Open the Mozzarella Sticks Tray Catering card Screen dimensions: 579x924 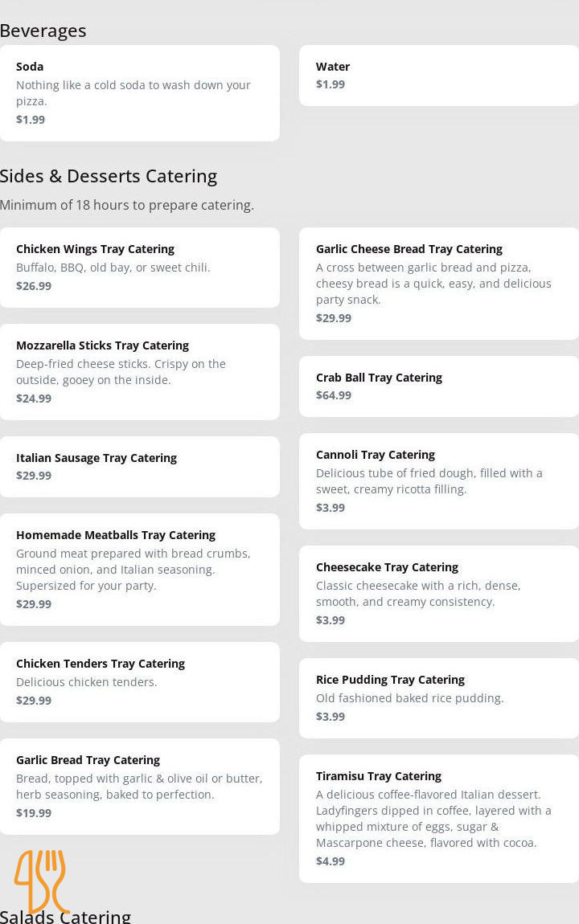pos(140,372)
